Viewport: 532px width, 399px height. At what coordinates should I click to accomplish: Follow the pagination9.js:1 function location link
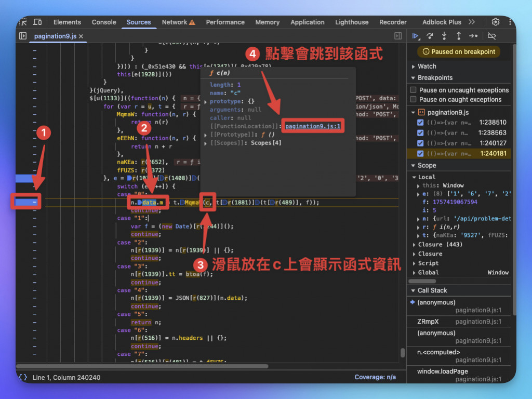pyautogui.click(x=312, y=126)
